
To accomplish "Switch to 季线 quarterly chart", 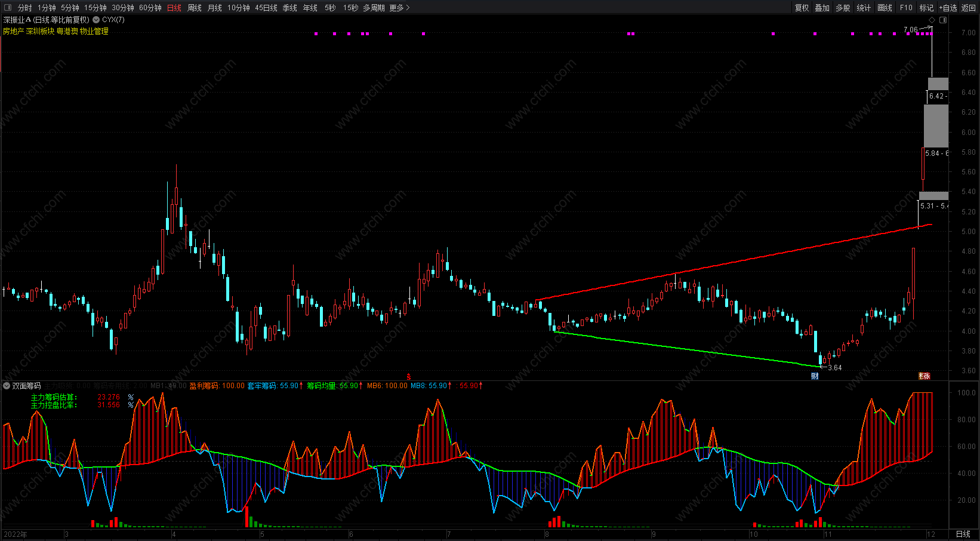I will pos(290,8).
